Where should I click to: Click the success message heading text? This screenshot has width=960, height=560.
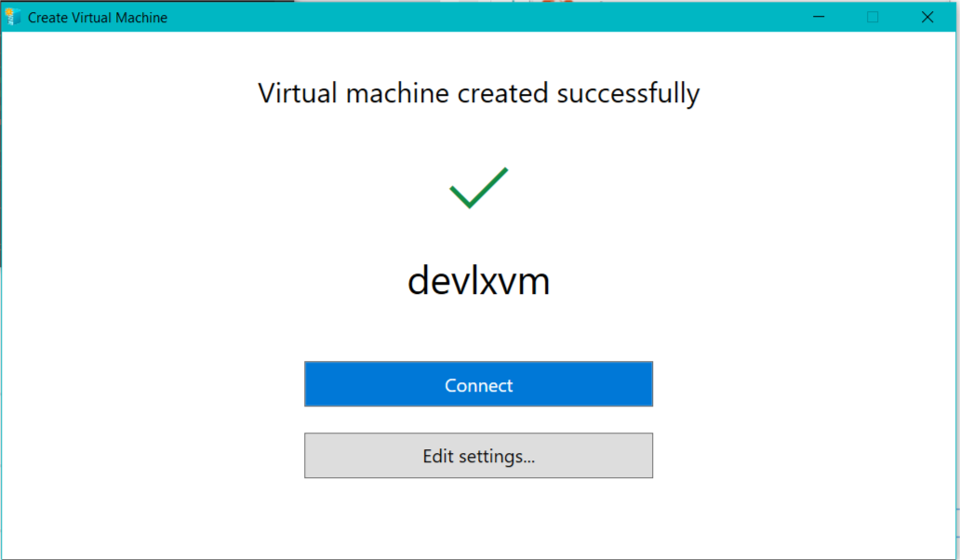tap(478, 92)
